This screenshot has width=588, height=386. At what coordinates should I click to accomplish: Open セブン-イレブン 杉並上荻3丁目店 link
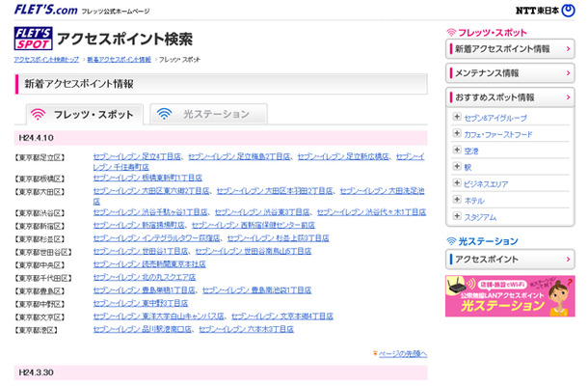(278, 238)
